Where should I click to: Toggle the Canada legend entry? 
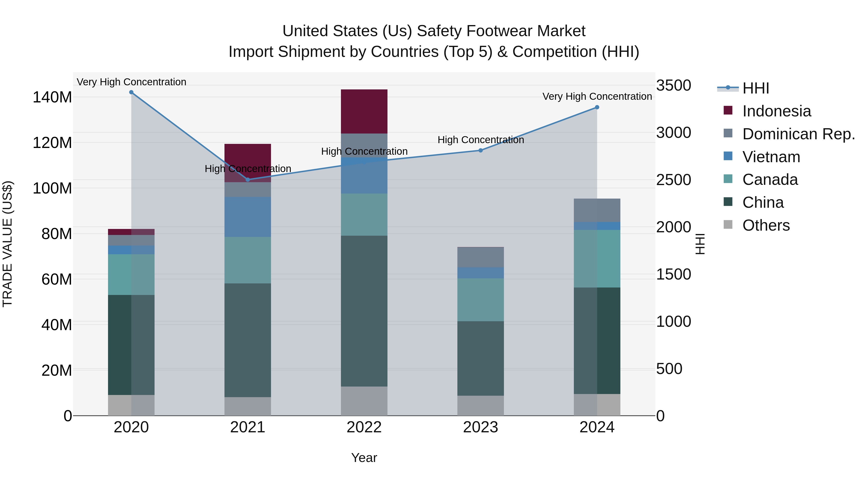tap(760, 180)
